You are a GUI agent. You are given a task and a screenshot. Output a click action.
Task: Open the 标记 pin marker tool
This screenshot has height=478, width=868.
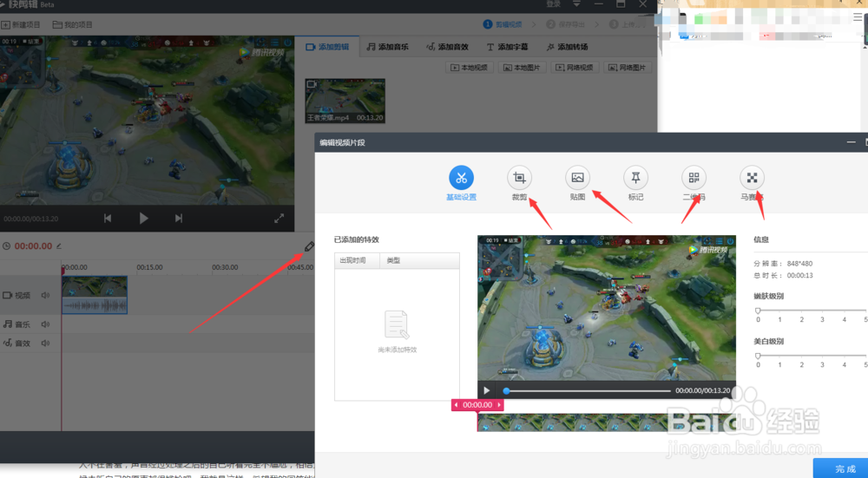coord(635,178)
